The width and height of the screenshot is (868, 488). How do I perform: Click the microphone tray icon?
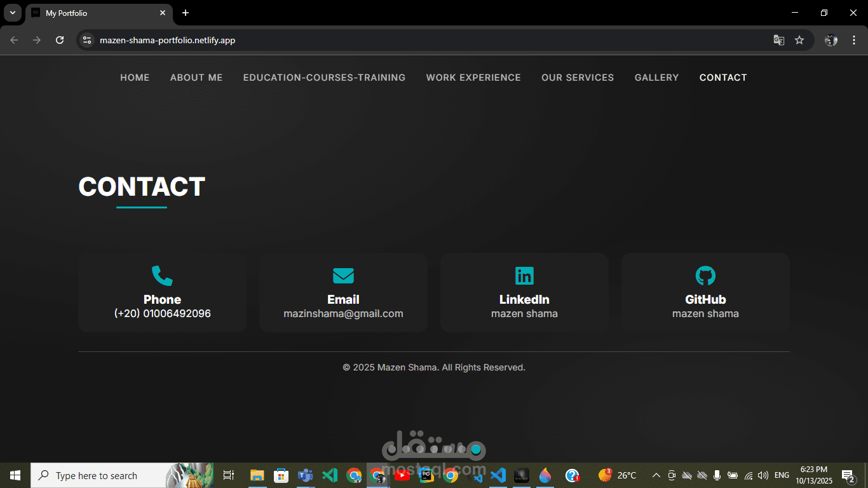click(x=717, y=475)
